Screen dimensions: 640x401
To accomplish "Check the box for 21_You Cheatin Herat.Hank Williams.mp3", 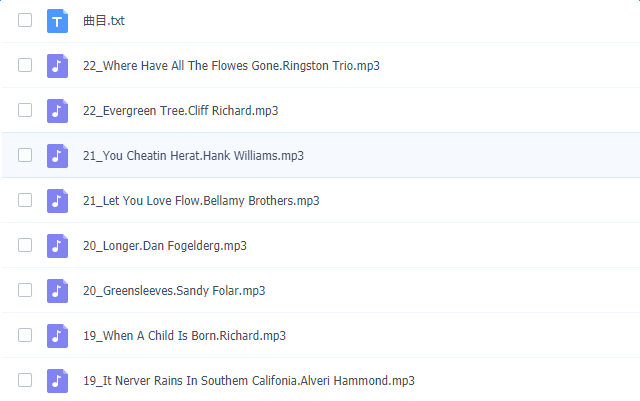I will [25, 155].
